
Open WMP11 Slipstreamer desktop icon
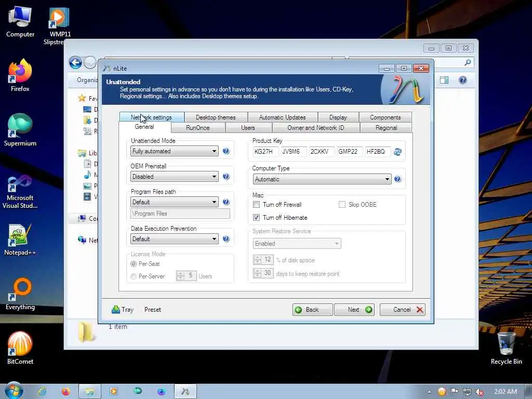(x=58, y=26)
